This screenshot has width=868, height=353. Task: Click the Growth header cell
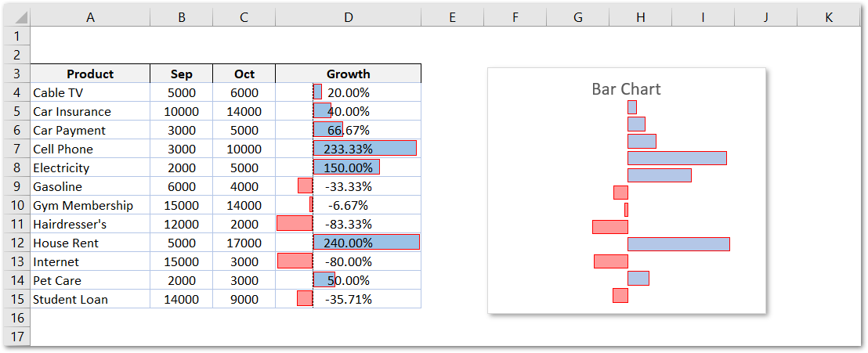point(348,74)
